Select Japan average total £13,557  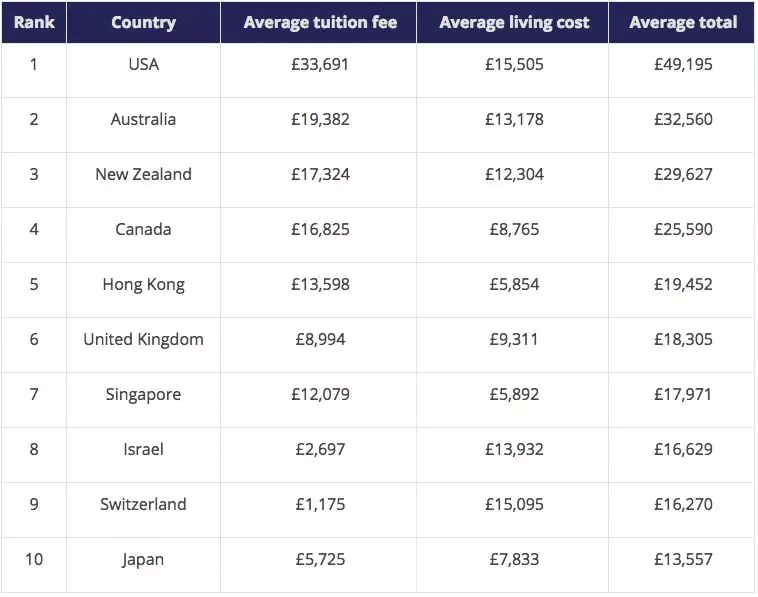pyautogui.click(x=683, y=560)
